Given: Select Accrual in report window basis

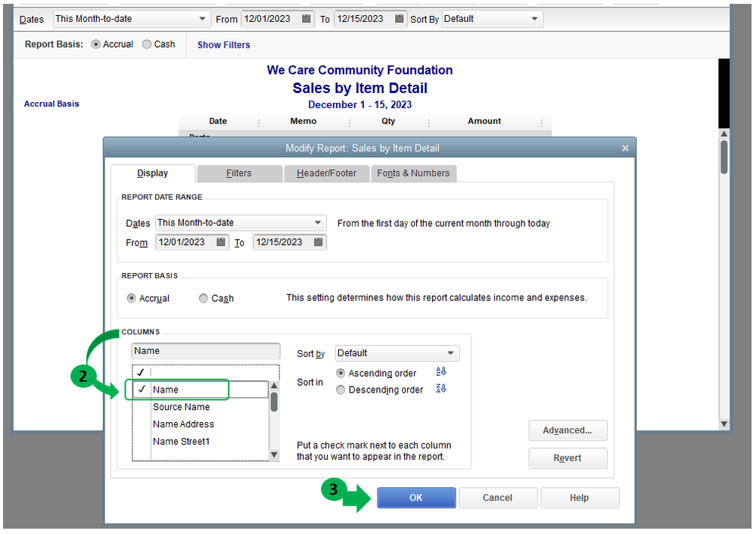Looking at the screenshot, I should [96, 45].
